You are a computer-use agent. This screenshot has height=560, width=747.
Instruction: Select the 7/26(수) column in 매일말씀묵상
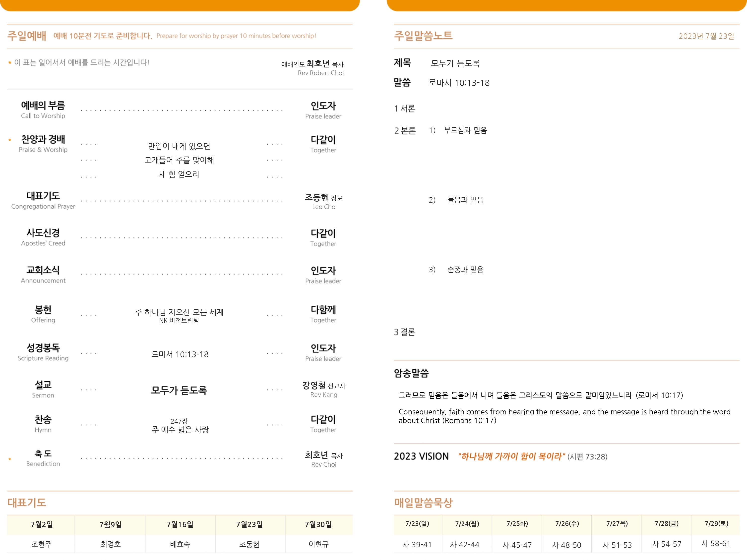point(567,524)
